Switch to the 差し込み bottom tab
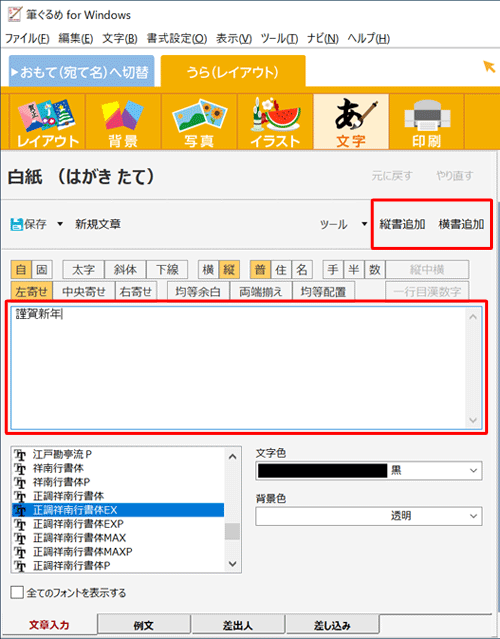The image size is (500, 639). (332, 625)
